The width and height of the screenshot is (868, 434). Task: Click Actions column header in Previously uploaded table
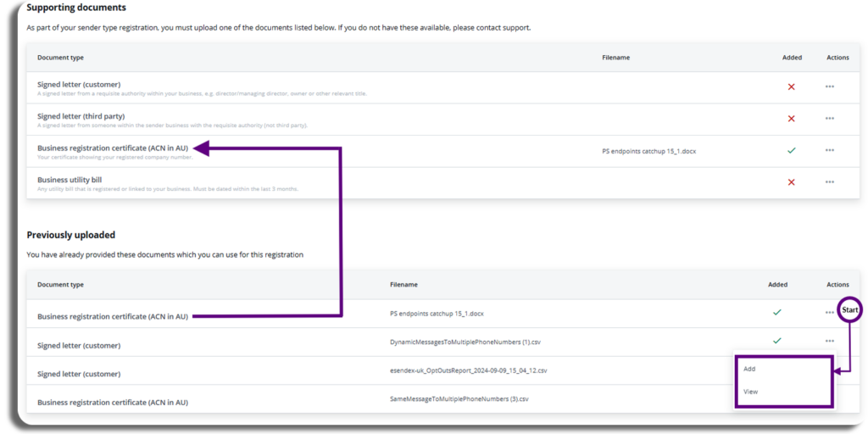pos(837,285)
